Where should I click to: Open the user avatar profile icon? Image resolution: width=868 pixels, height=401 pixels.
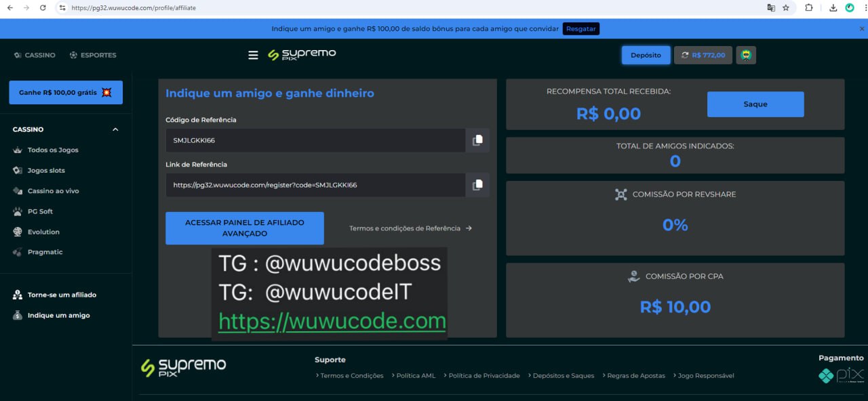click(746, 56)
